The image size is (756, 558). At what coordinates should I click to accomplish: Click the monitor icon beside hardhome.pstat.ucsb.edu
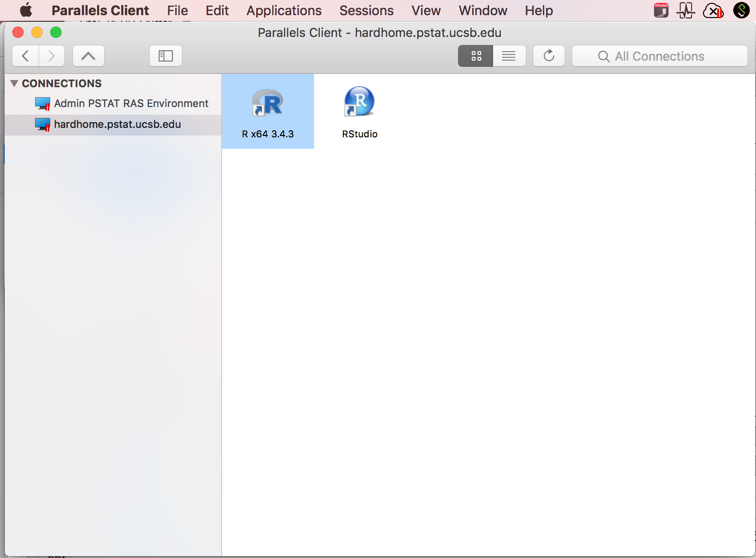[x=43, y=125]
